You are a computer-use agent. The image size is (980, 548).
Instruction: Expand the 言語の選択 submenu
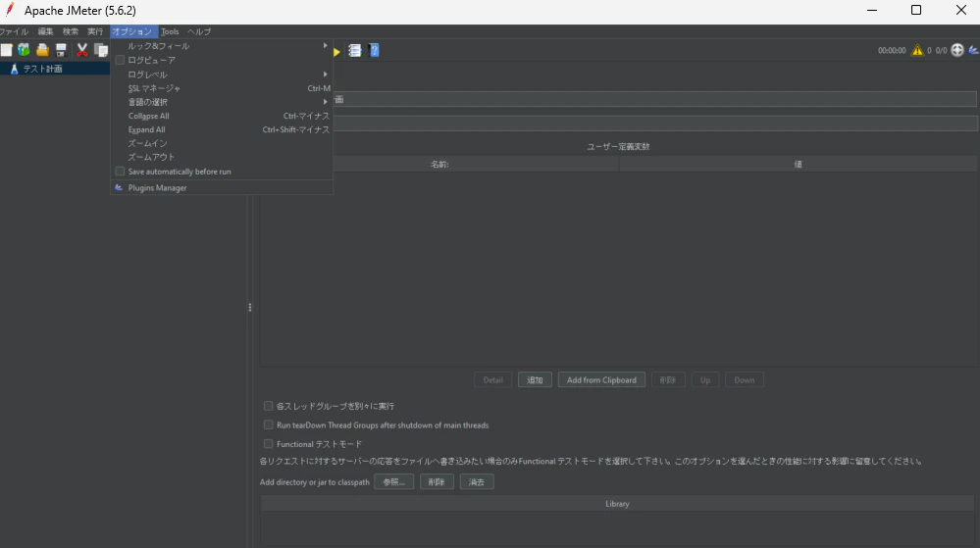(x=222, y=102)
